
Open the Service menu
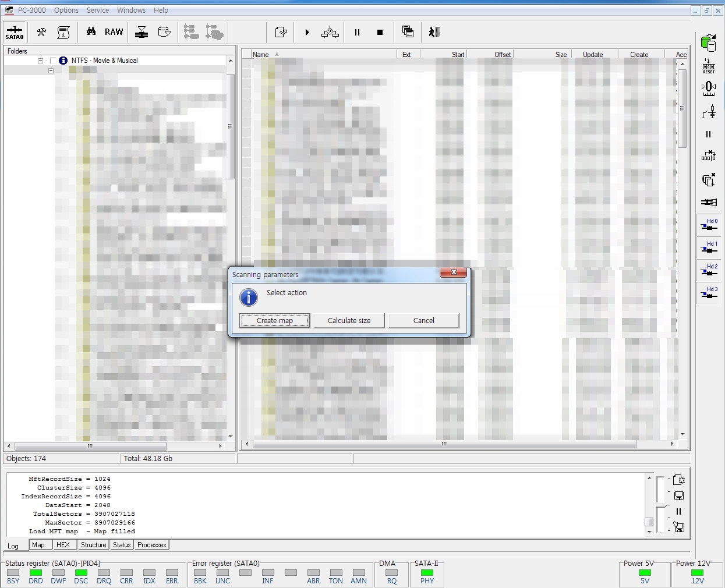(98, 10)
